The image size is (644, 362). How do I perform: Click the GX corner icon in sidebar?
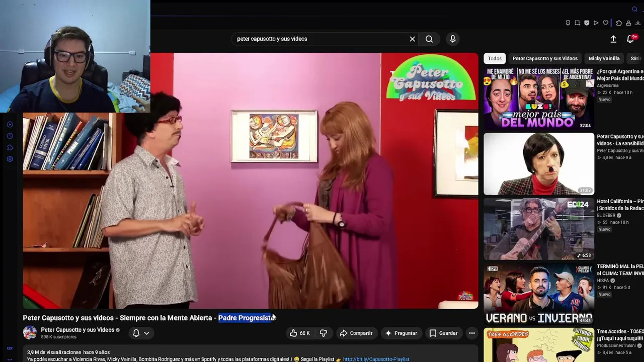point(10,348)
